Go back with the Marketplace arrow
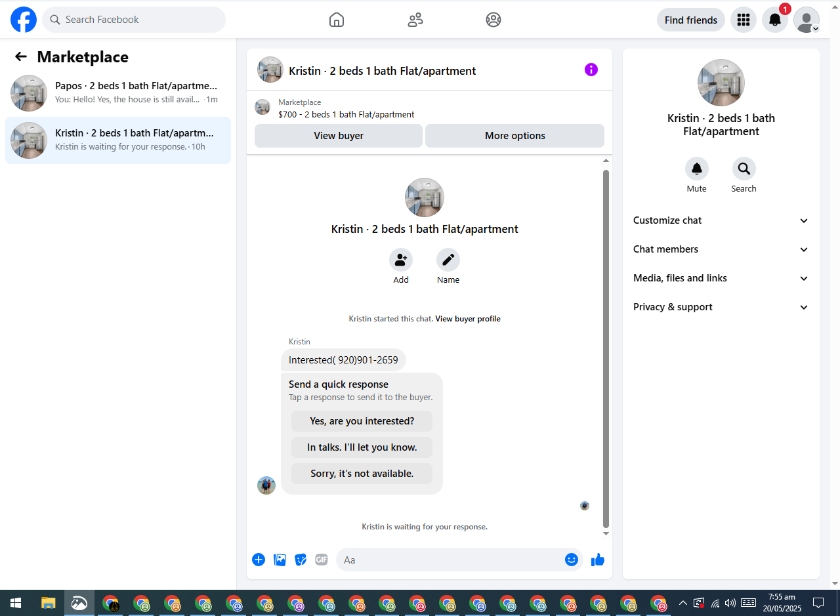 coord(21,57)
